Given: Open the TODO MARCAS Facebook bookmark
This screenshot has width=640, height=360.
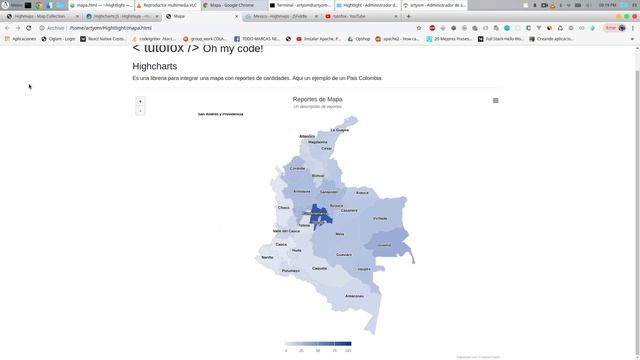Looking at the screenshot, I should coord(257,39).
